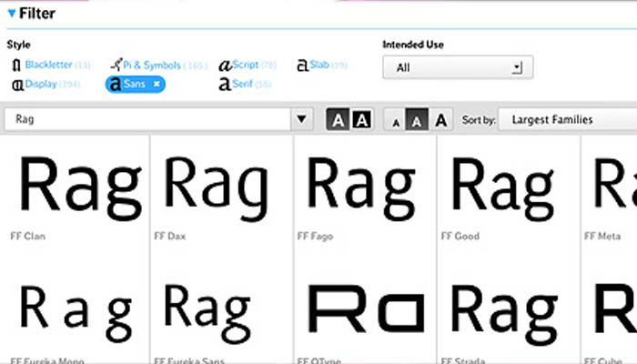Open the Intended Use dropdown
Image resolution: width=637 pixels, height=364 pixels.
tap(457, 67)
